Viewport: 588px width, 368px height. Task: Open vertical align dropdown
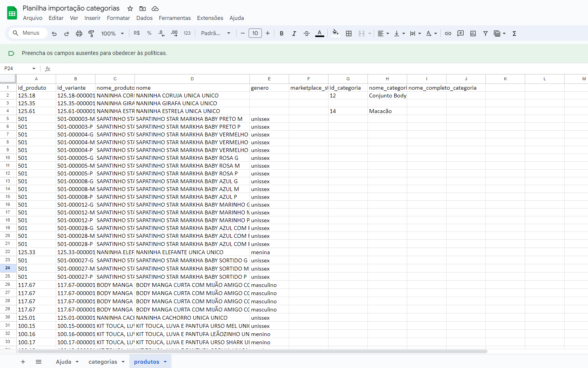point(400,34)
